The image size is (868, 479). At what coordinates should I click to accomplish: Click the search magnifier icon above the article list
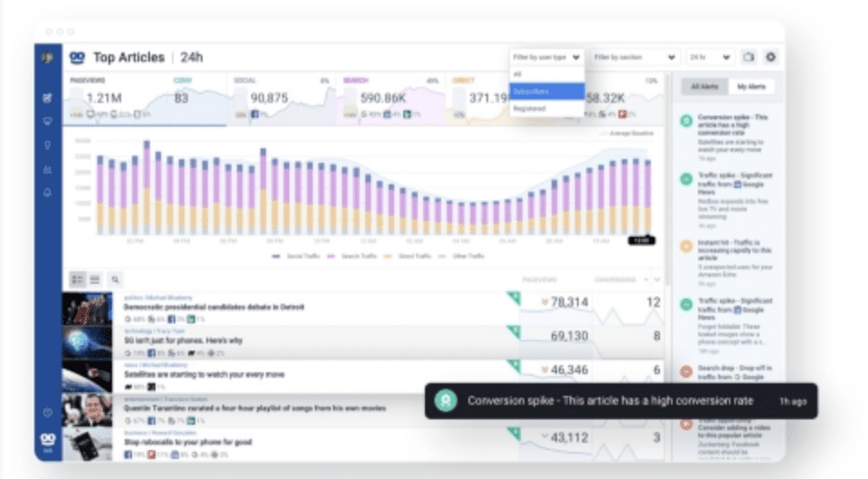tap(115, 280)
